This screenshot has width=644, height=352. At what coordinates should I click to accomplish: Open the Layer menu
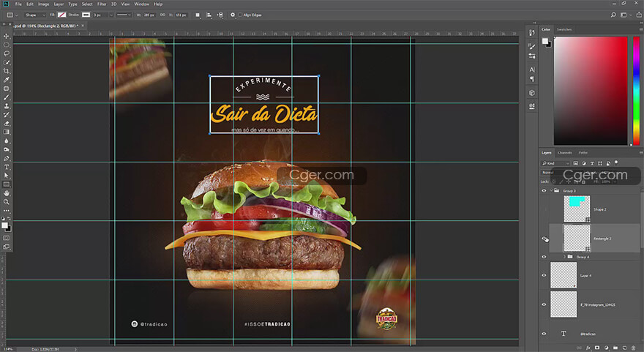coord(59,4)
